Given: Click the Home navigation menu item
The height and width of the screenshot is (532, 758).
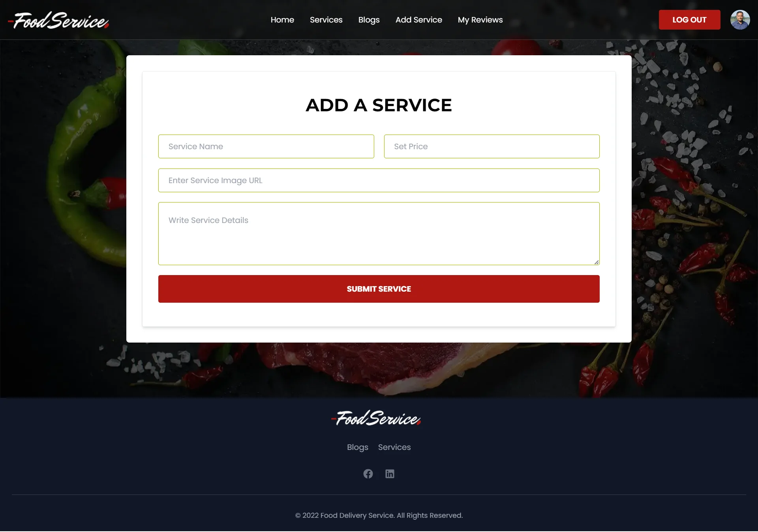Looking at the screenshot, I should coord(282,20).
